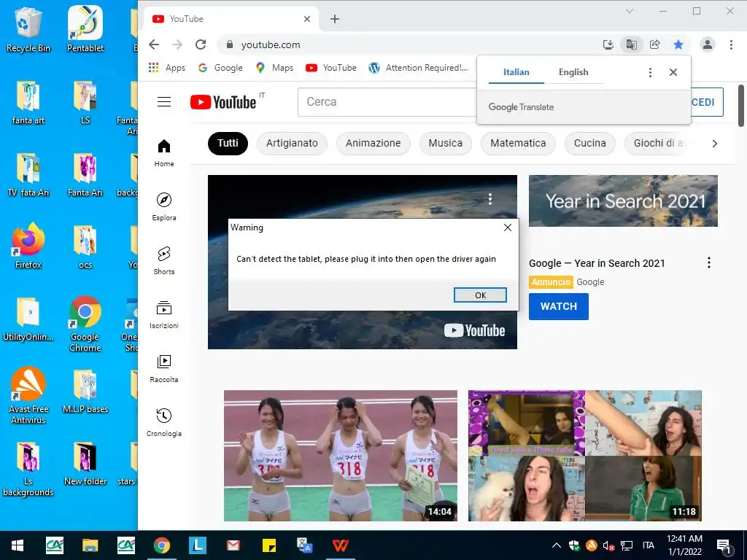The width and height of the screenshot is (747, 560).
Task: Select the Google Chrome desktop shortcut
Action: [85, 324]
